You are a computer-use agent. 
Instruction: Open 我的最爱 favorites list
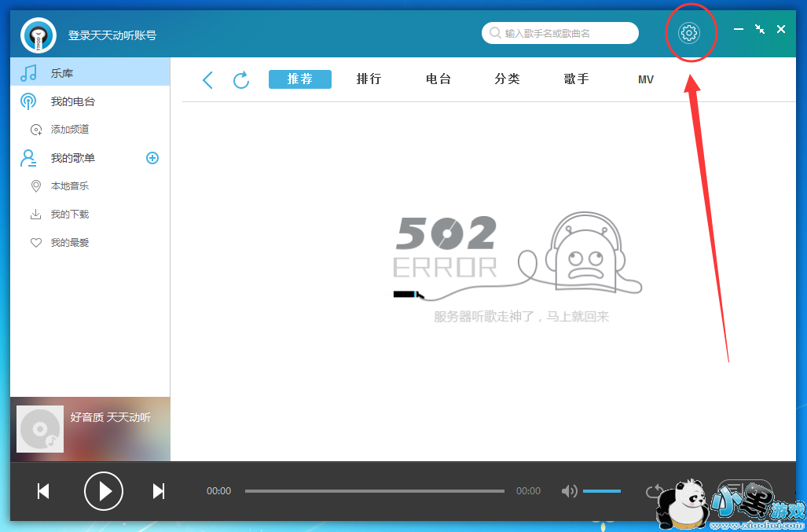pyautogui.click(x=70, y=243)
